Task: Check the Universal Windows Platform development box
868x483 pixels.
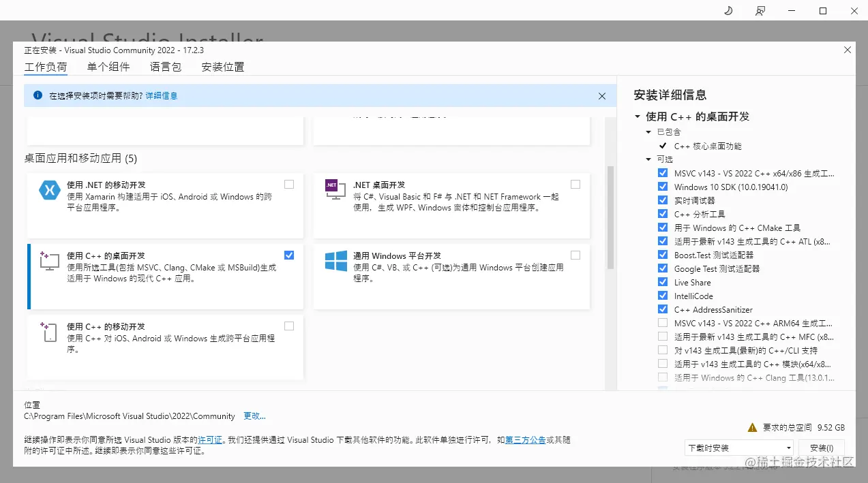Action: 575,255
